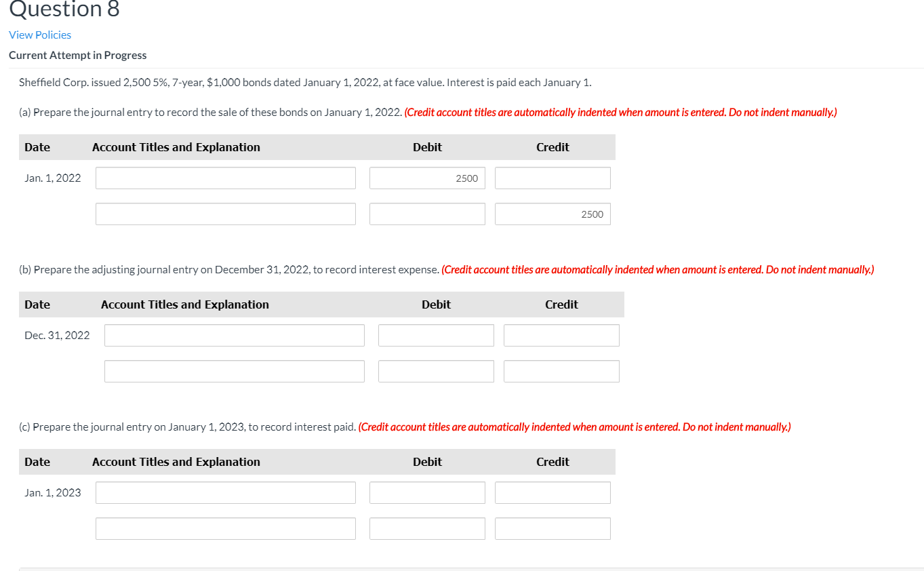The image size is (924, 571).
Task: Click the empty Debit field in part (a) second row
Action: [x=427, y=214]
